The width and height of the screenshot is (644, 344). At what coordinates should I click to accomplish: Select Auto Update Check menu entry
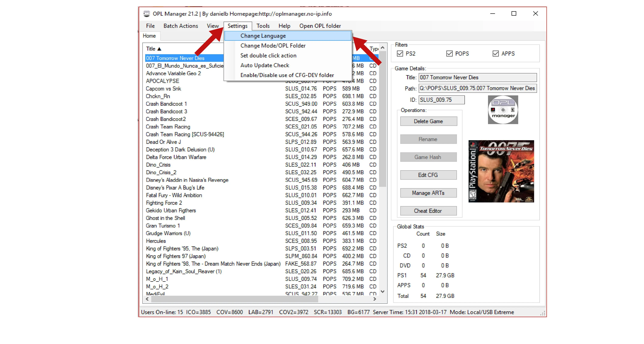pos(288,65)
